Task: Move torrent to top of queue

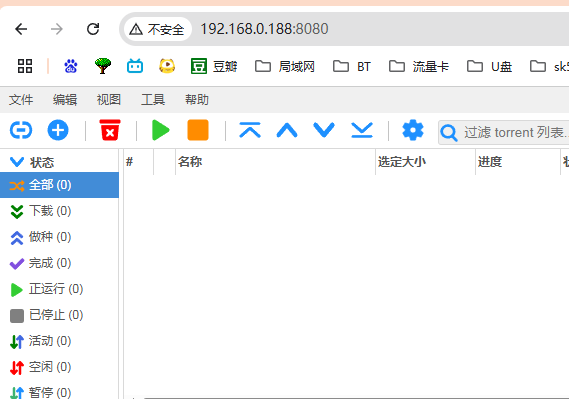Action: (250, 130)
